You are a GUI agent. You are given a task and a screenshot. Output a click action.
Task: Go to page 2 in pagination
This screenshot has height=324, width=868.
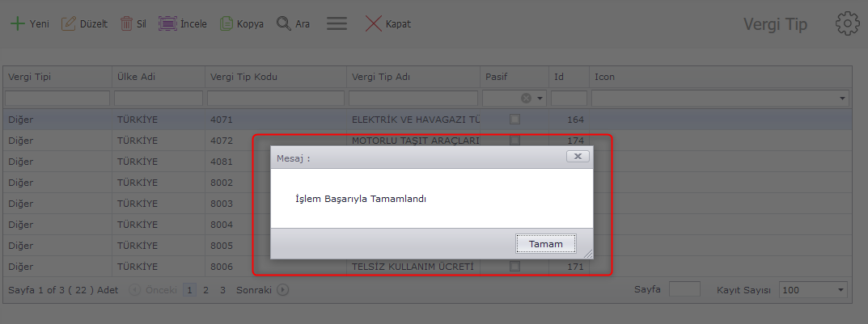pos(205,289)
